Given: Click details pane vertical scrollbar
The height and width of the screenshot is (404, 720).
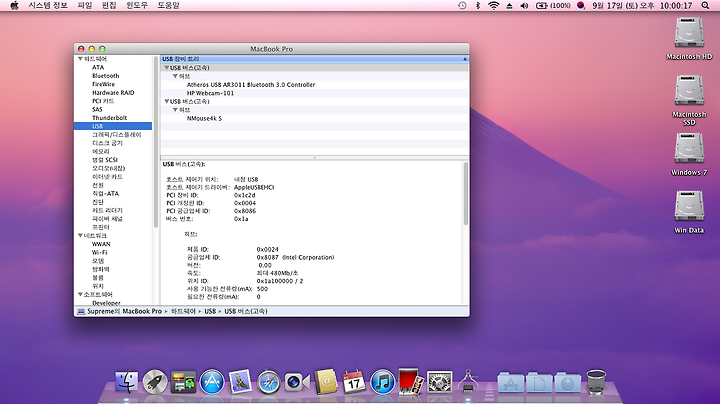Looking at the screenshot, I should point(465,193).
